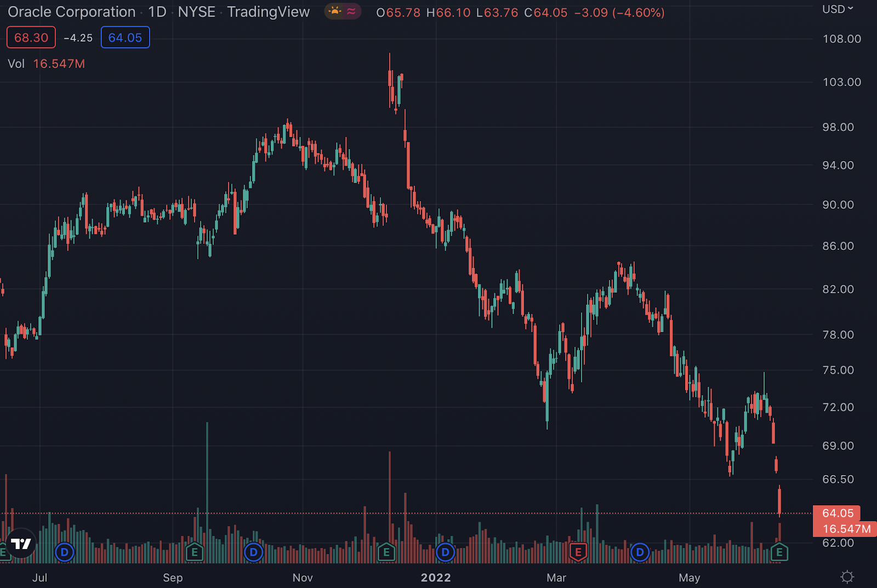877x588 pixels.
Task: Click the red 68.30 sell price button
Action: click(31, 37)
